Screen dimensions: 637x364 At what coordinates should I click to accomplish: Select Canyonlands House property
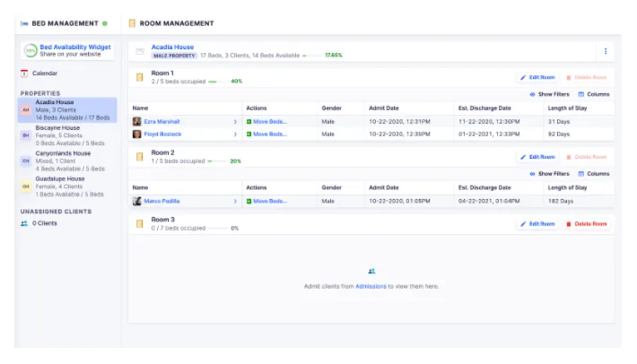pyautogui.click(x=67, y=160)
